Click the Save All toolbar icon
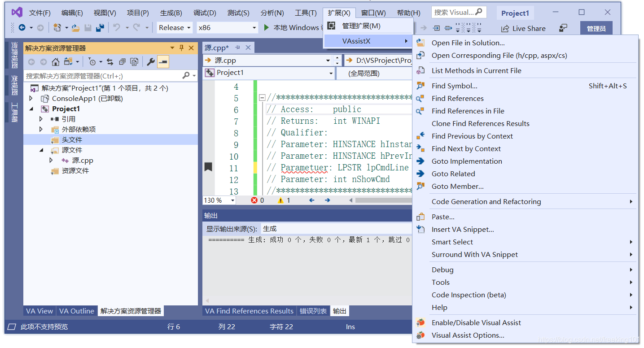644x348 pixels. click(100, 28)
